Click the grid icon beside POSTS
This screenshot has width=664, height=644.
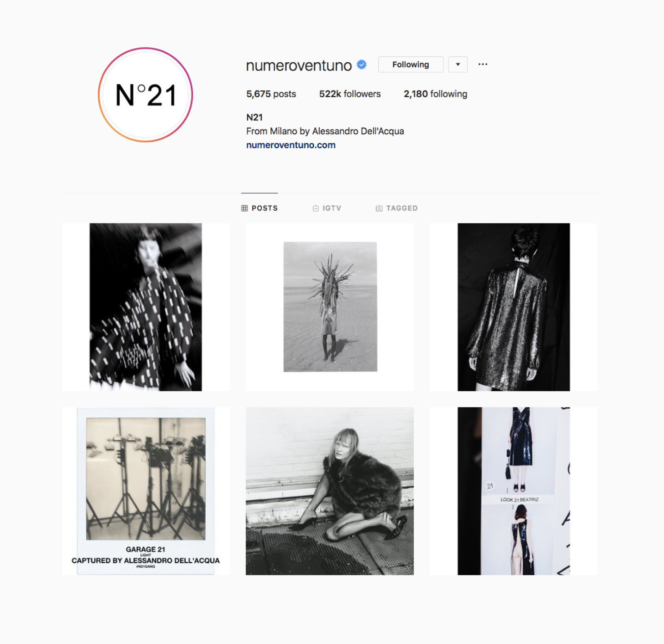point(245,208)
